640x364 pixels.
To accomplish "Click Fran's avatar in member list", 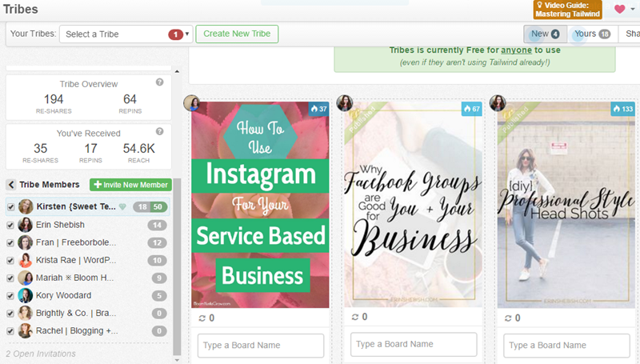I will click(26, 242).
